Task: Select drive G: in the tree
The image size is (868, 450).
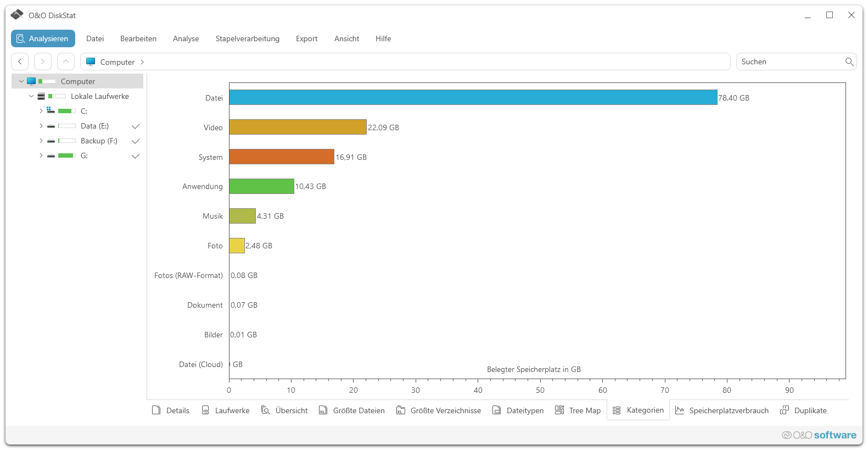Action: [x=84, y=155]
